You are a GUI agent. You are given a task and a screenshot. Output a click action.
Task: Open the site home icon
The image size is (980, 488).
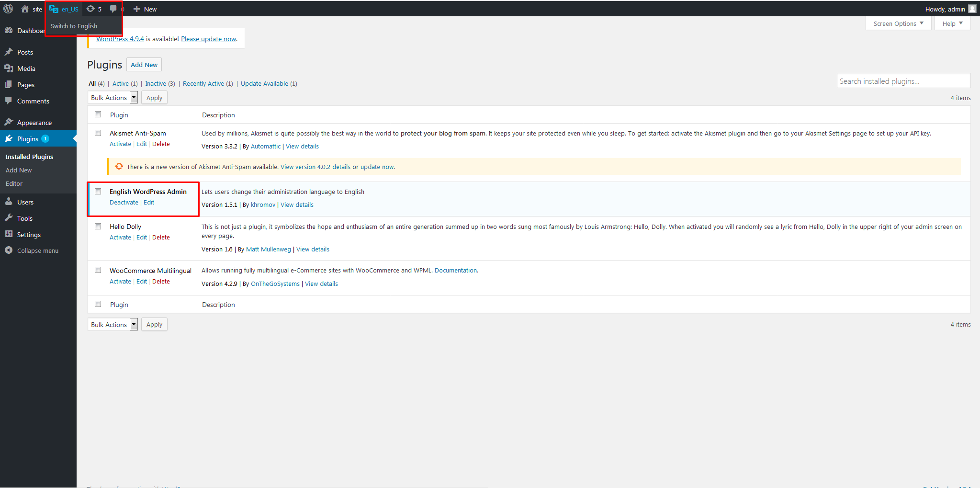pyautogui.click(x=25, y=9)
